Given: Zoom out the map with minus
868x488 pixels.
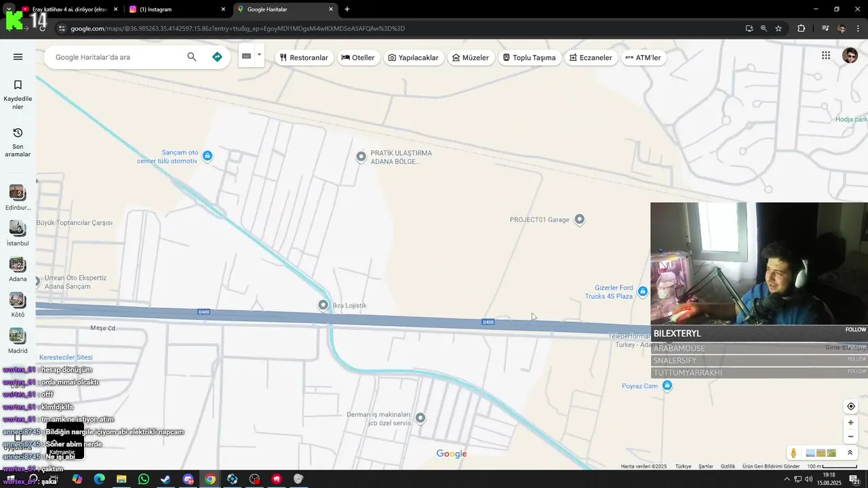Looking at the screenshot, I should [850, 436].
